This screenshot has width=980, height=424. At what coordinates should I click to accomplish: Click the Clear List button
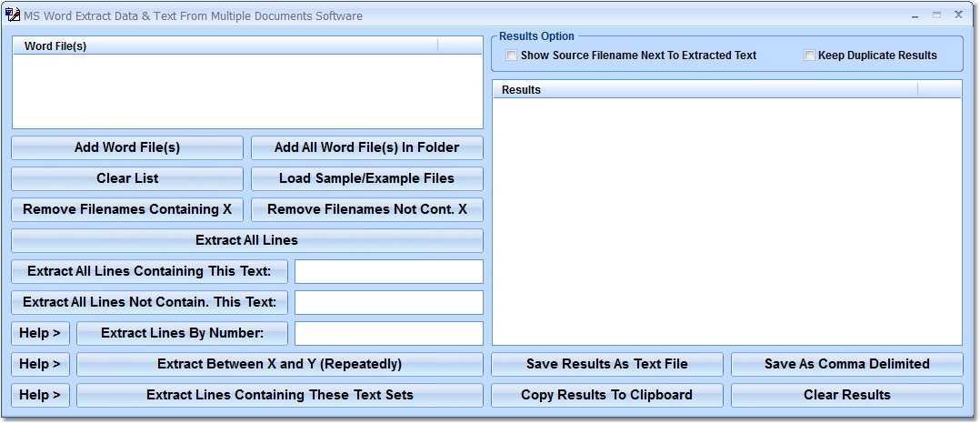tap(127, 178)
